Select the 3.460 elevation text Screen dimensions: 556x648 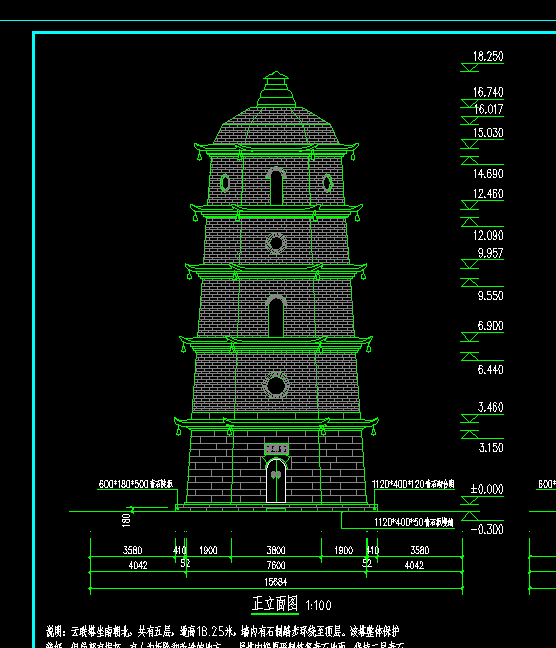pyautogui.click(x=490, y=407)
